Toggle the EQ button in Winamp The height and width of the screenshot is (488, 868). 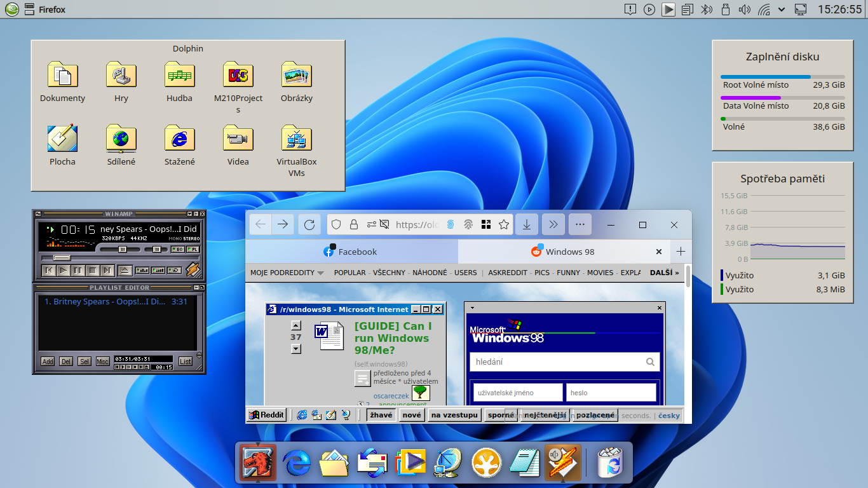[x=179, y=248]
